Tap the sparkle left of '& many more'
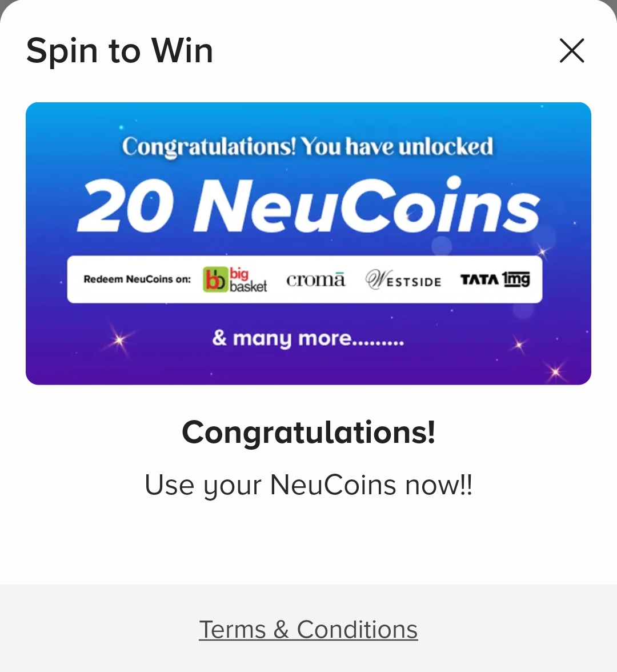617x672 pixels. (119, 341)
